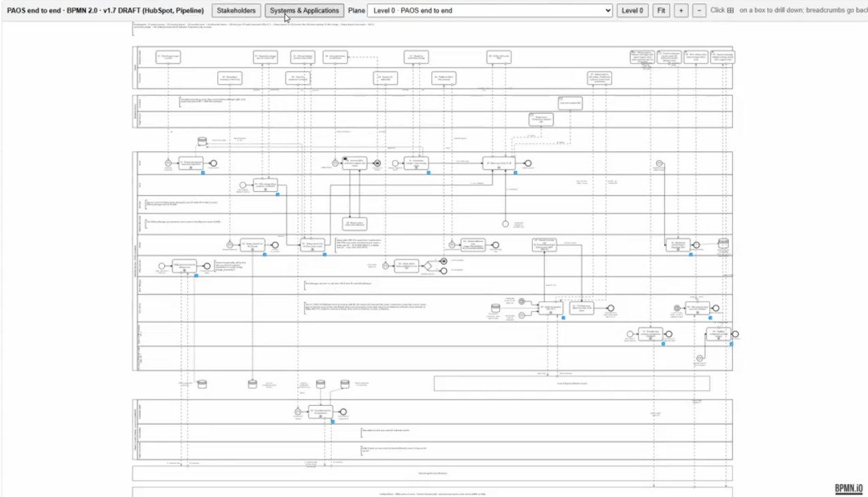The image size is (868, 497).
Task: Click the title 'PAOS end to end · BPMN 2.0'
Action: [x=54, y=10]
